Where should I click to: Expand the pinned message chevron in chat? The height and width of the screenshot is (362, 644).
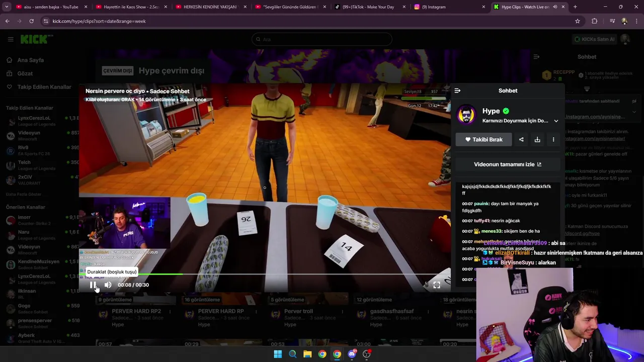[634, 112]
